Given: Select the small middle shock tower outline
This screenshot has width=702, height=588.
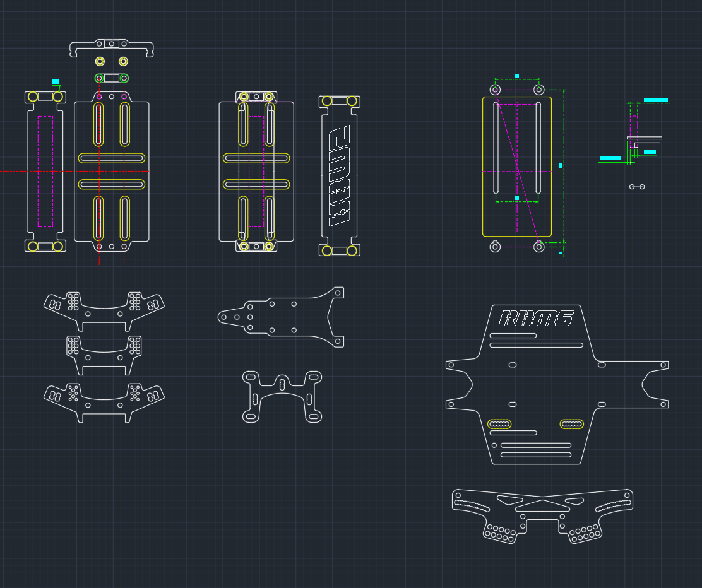Looking at the screenshot, I should pos(104,355).
